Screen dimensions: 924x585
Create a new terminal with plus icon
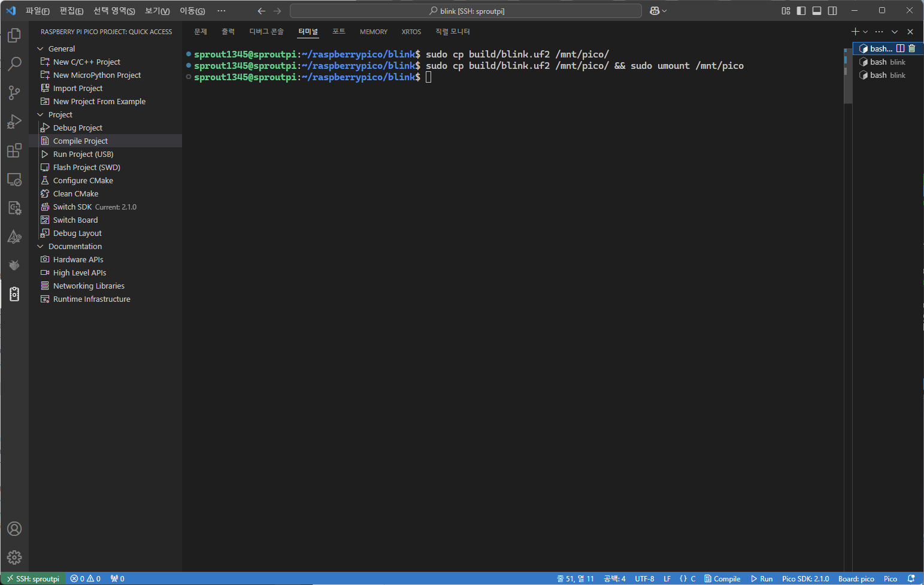point(855,32)
